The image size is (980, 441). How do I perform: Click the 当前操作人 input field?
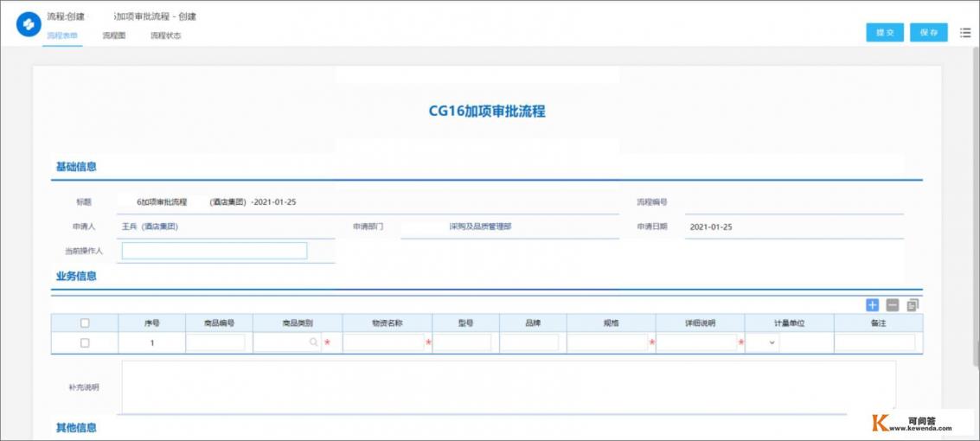(215, 251)
